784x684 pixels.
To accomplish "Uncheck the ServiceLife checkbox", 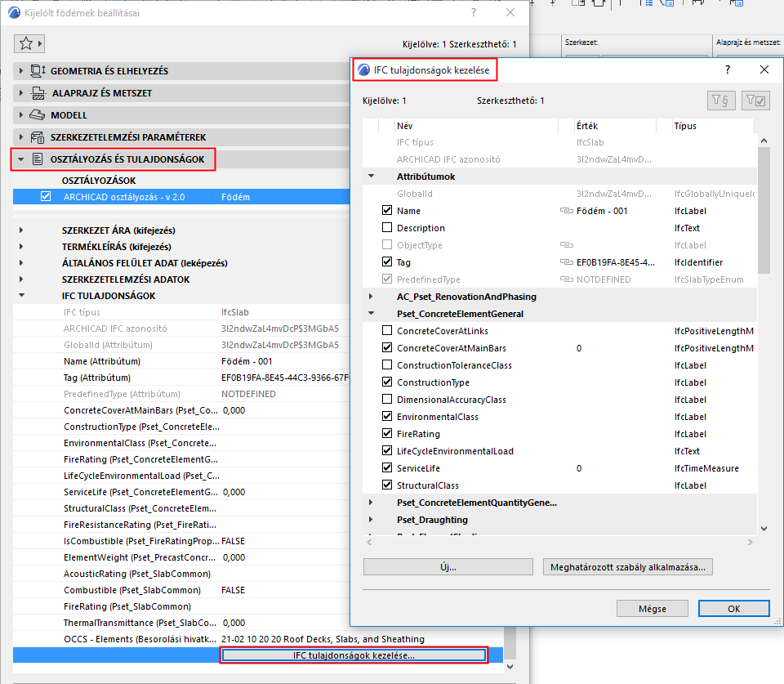I will (387, 467).
